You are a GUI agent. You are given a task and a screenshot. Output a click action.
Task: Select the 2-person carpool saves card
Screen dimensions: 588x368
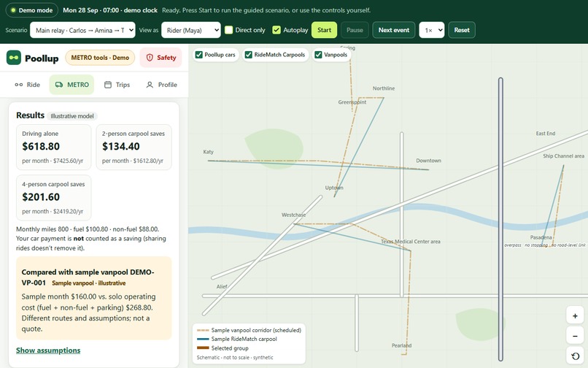(x=134, y=147)
